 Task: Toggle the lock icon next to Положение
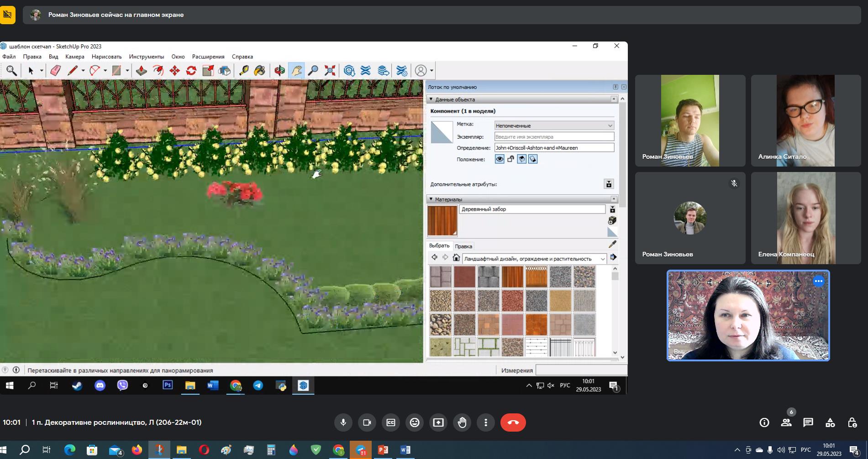click(510, 159)
